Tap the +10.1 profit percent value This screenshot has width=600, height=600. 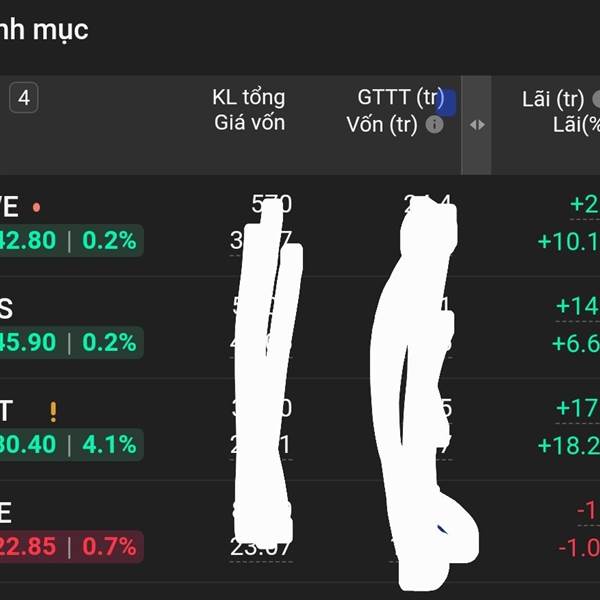pyautogui.click(x=568, y=242)
